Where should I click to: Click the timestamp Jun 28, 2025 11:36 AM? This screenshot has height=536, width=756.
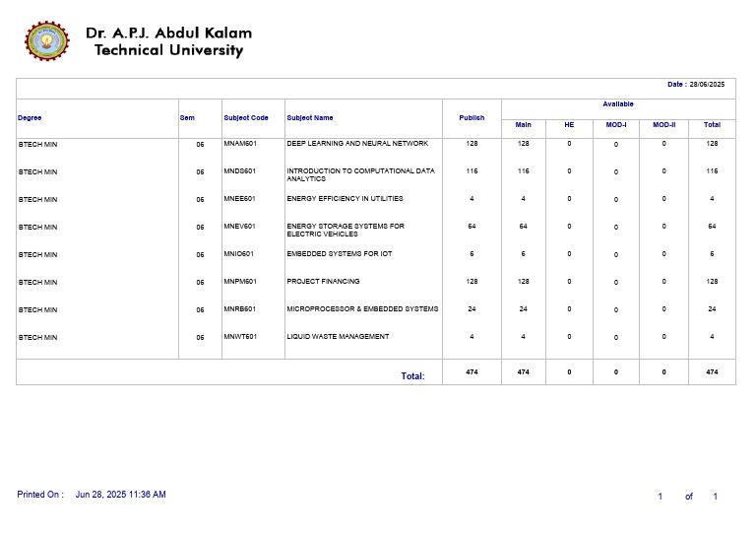pos(120,495)
